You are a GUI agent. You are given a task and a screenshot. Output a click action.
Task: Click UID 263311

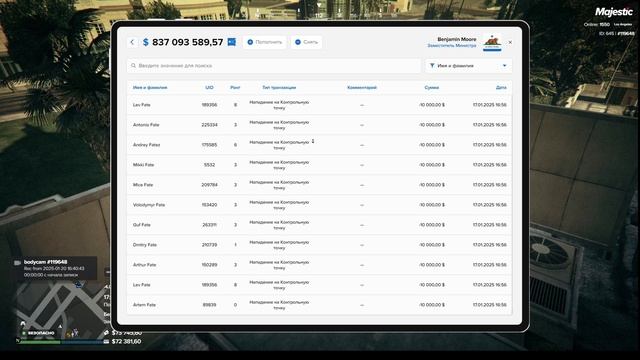coord(209,225)
